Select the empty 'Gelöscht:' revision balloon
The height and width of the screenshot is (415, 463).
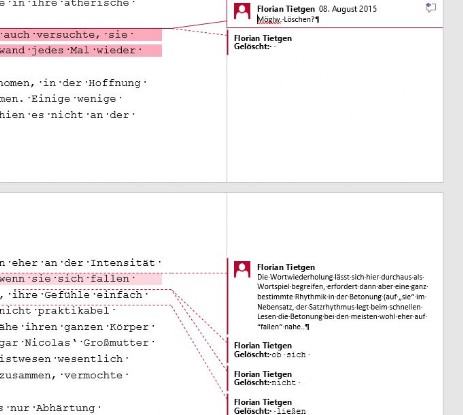point(263,42)
